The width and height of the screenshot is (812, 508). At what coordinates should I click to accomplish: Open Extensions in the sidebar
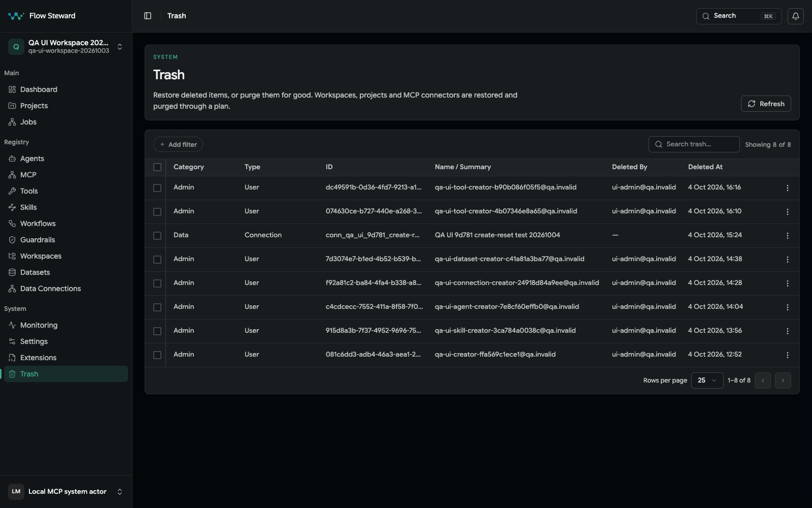tap(66, 358)
